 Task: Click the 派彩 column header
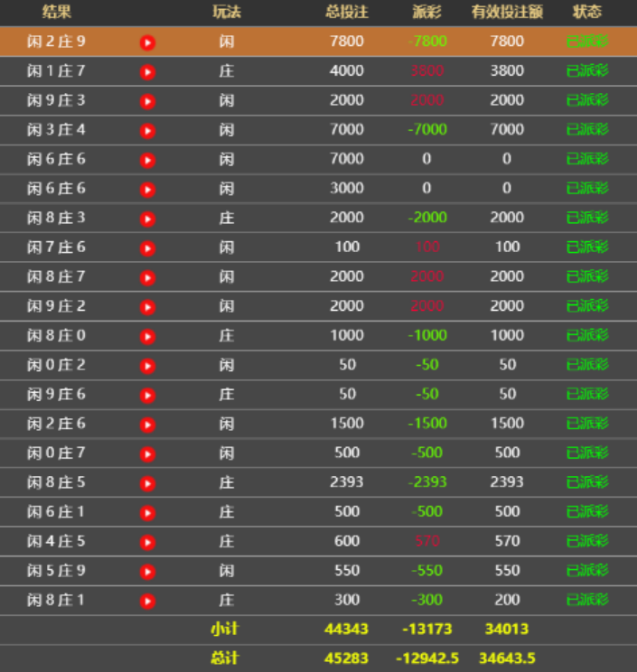[x=426, y=12]
